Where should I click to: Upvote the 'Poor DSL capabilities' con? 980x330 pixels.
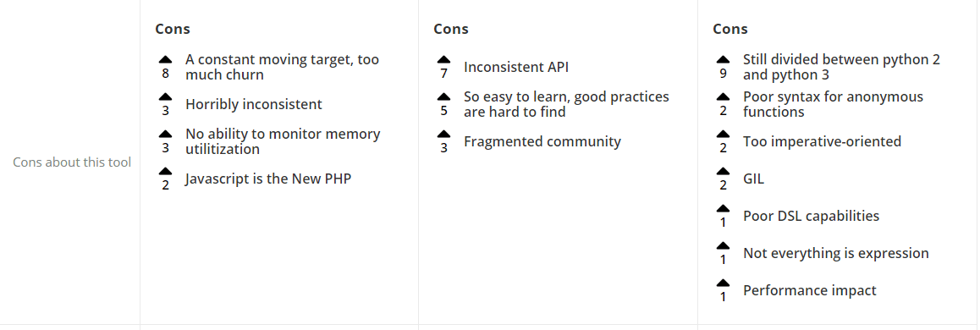pos(723,208)
